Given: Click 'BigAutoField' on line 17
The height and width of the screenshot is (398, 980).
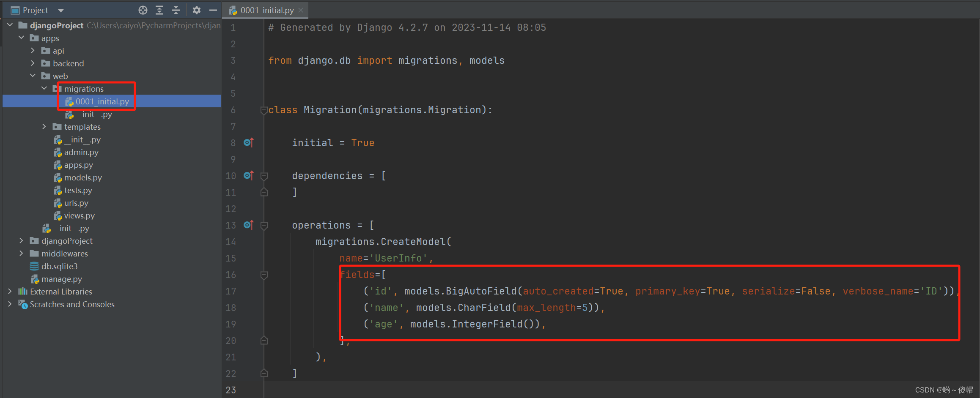Looking at the screenshot, I should (x=481, y=291).
